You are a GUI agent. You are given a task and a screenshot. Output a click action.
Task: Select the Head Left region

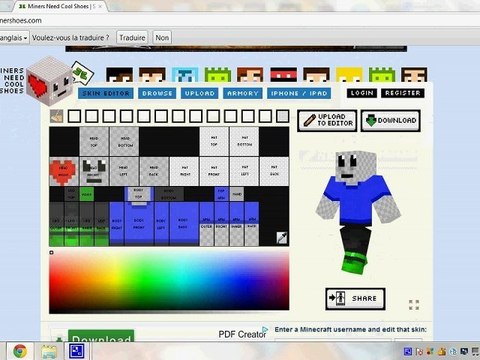(x=124, y=172)
